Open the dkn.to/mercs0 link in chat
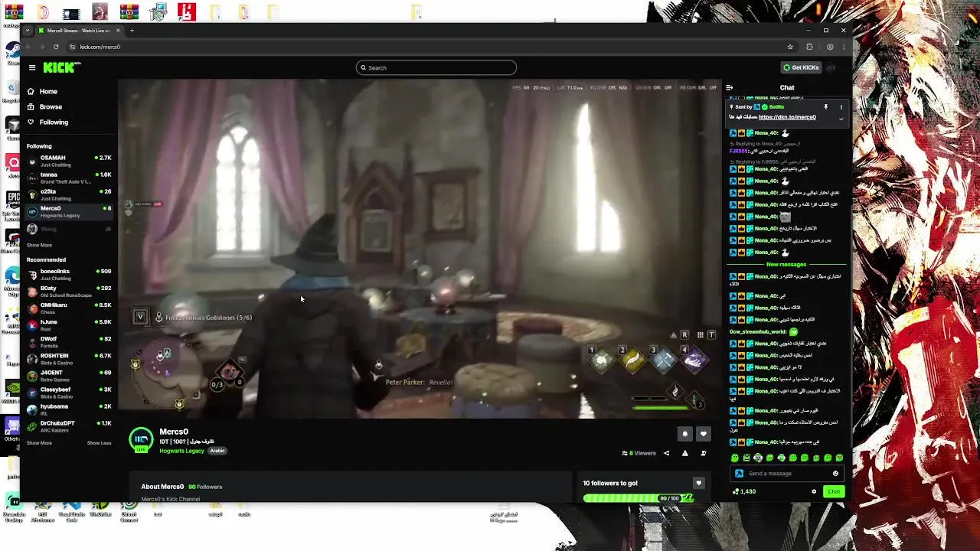 click(787, 117)
